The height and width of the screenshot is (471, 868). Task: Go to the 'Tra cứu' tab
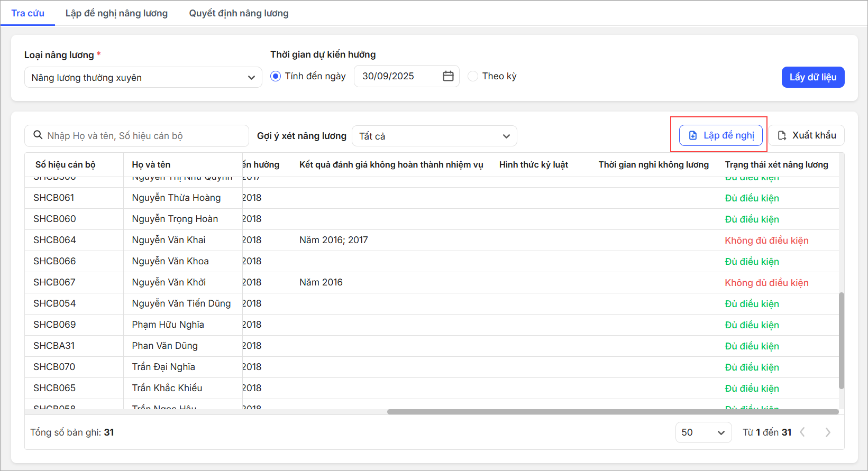click(28, 13)
